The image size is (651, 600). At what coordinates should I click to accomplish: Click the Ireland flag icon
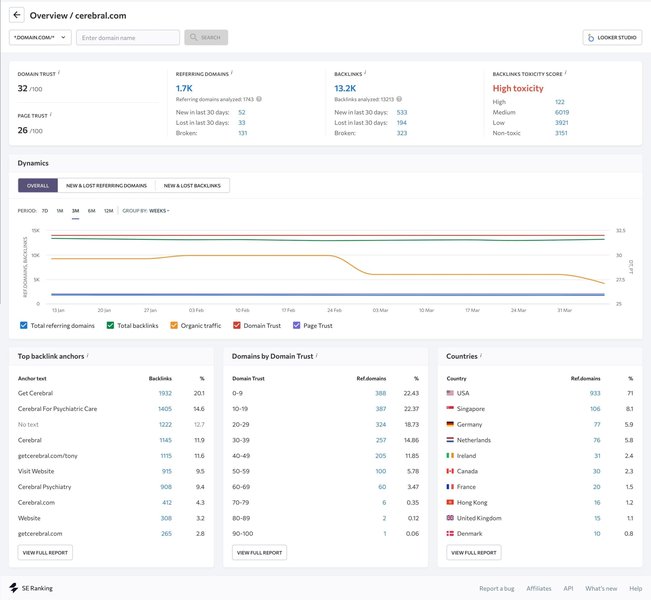(450, 456)
